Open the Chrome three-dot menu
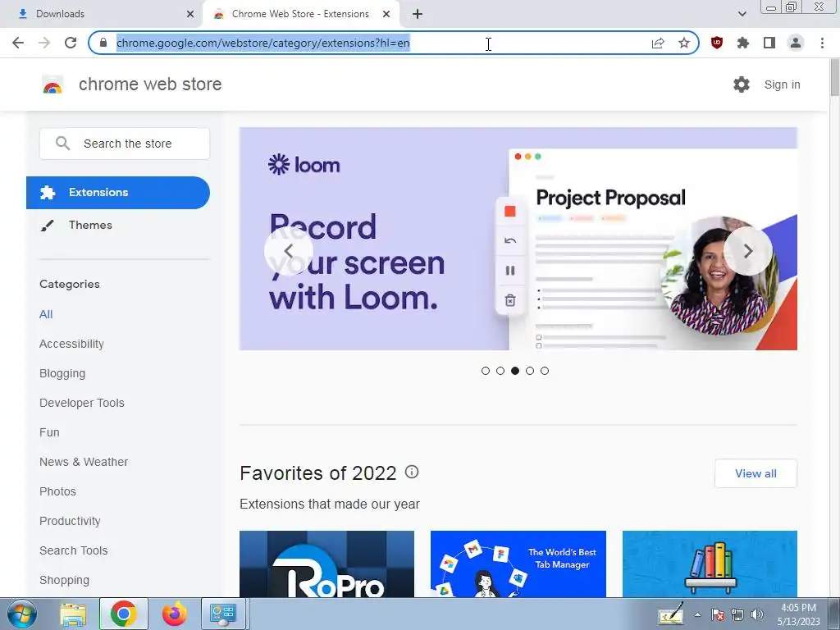The image size is (840, 630). pos(822,43)
